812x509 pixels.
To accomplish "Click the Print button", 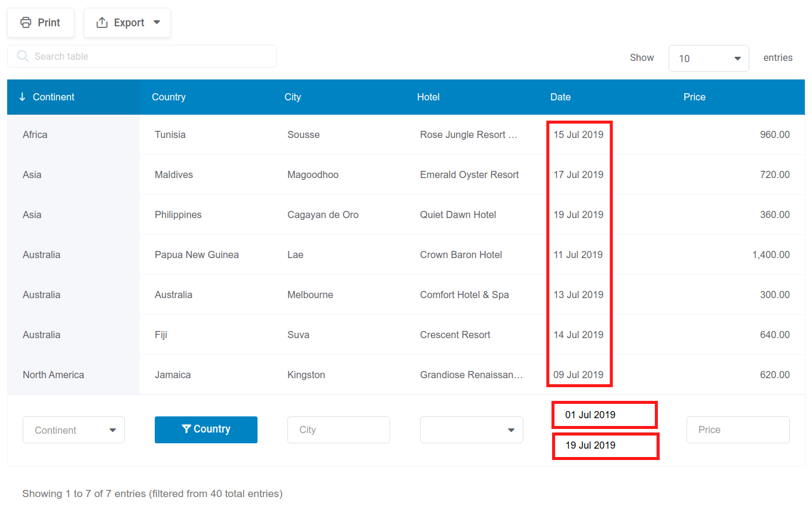I will coord(41,22).
